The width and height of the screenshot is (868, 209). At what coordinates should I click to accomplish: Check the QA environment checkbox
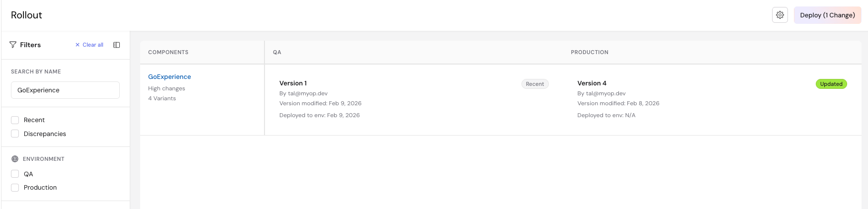point(15,174)
